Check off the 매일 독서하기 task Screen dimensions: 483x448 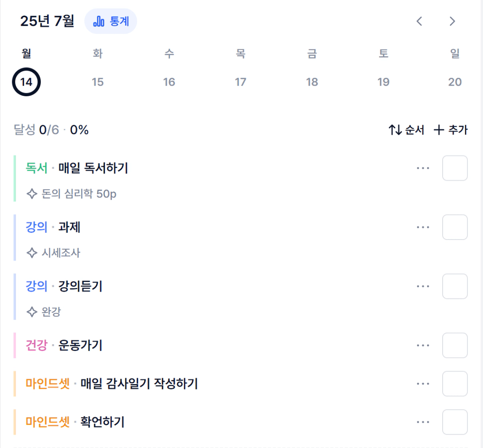click(455, 168)
